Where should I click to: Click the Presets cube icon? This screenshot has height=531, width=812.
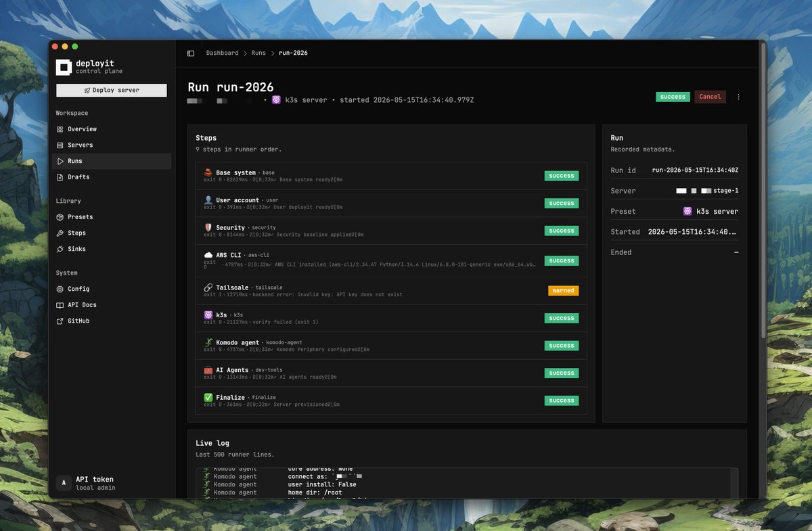60,216
